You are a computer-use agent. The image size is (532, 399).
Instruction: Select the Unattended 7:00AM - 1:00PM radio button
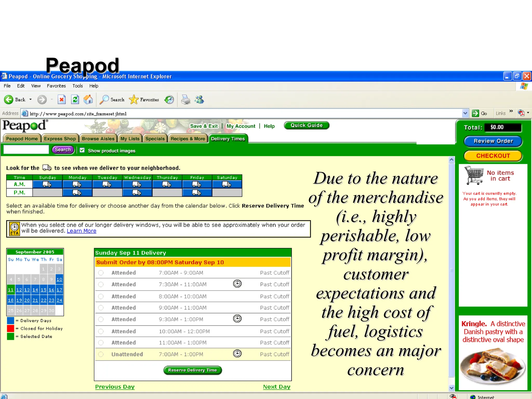101,354
